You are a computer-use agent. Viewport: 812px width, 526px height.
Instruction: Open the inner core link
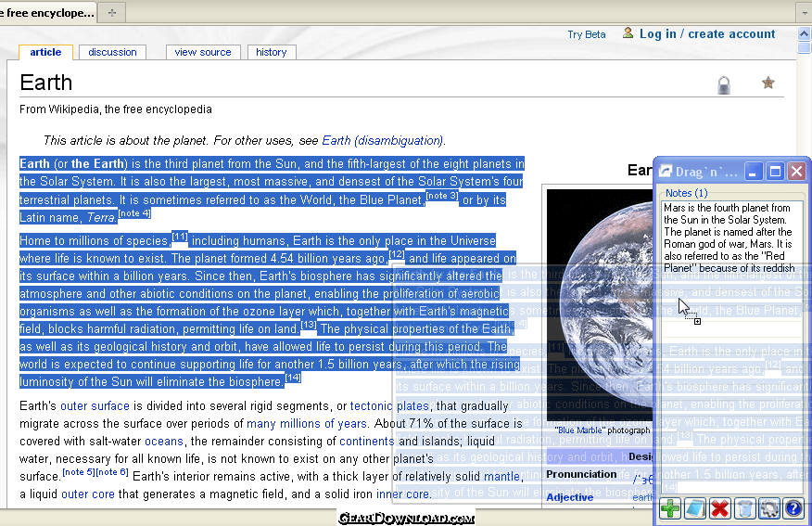pos(402,494)
